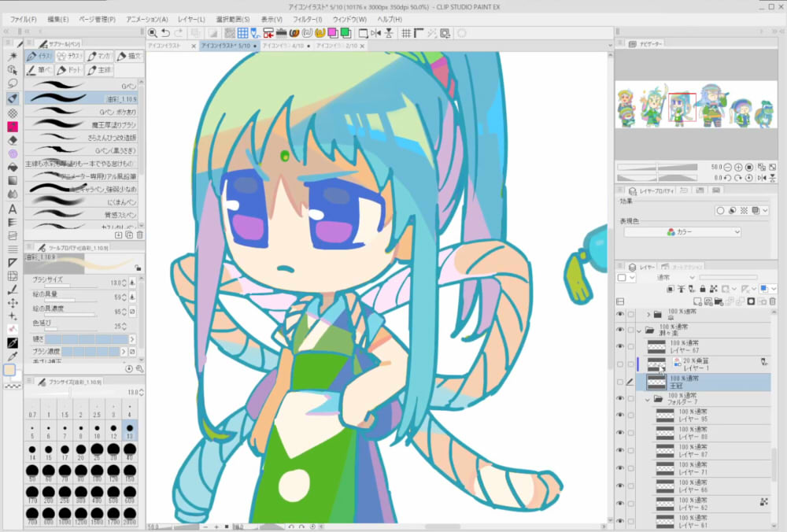Collapse the 瀬々楽 layer folder
The width and height of the screenshot is (787, 532).
(639, 331)
